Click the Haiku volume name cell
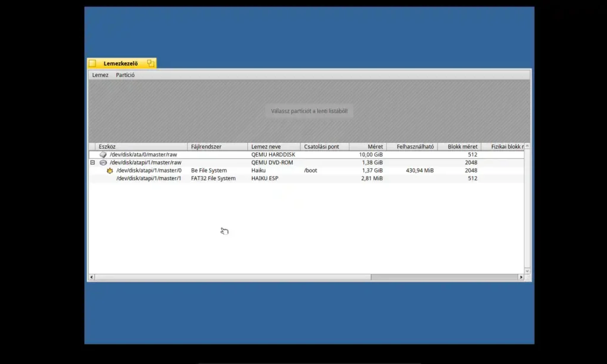The width and height of the screenshot is (607, 364). (258, 170)
